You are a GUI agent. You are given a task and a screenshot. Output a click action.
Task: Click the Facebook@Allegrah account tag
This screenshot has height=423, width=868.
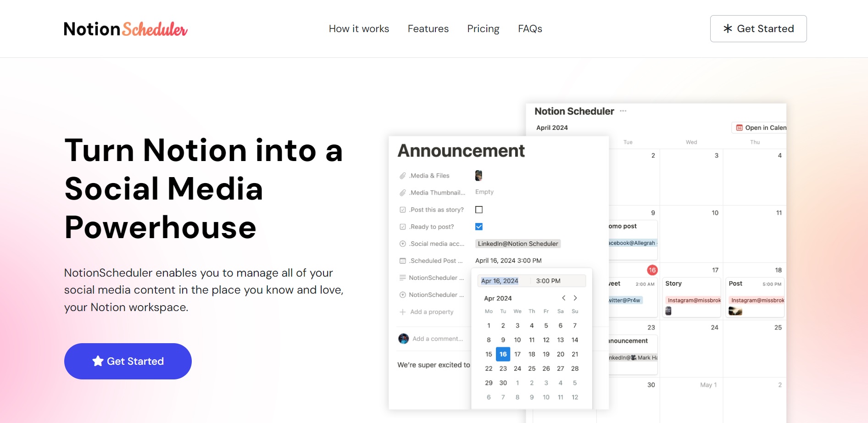click(633, 243)
